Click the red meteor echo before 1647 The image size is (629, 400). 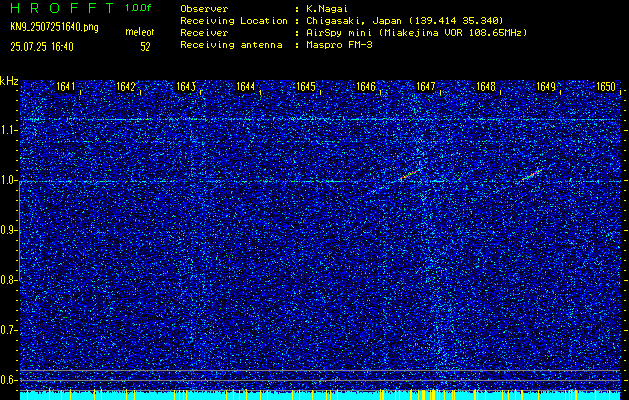[409, 175]
